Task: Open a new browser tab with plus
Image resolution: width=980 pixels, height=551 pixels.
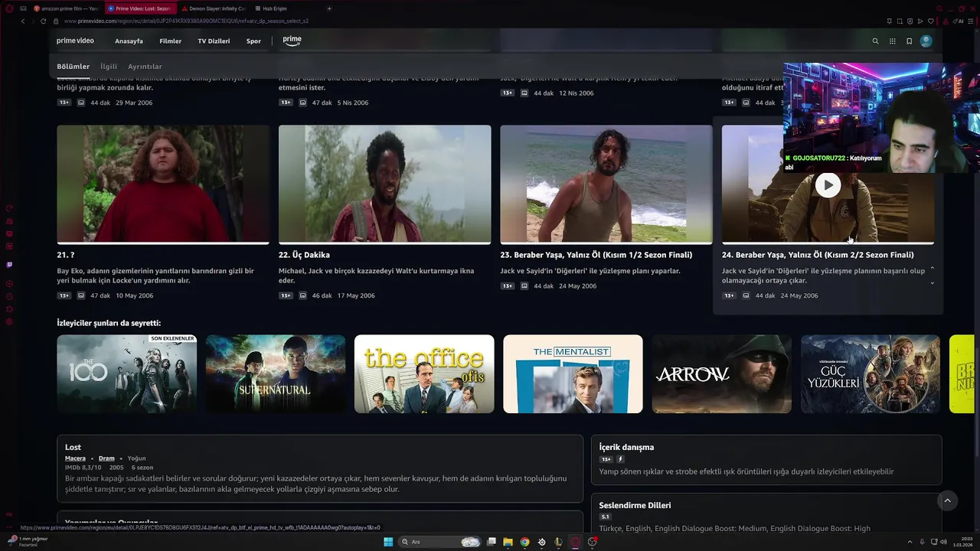Action: coord(329,8)
